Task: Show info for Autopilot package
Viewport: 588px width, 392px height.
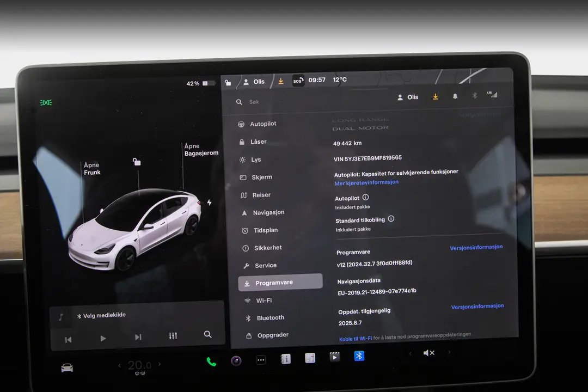Action: (x=366, y=197)
